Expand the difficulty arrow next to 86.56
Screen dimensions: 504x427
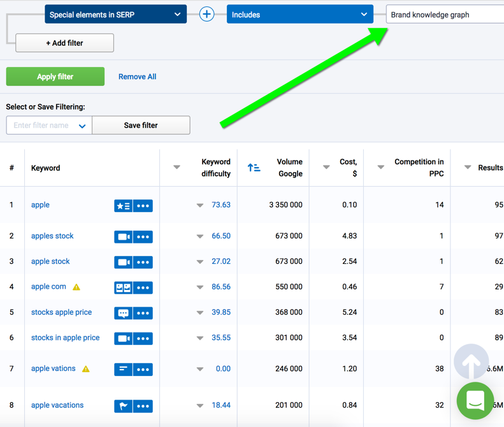click(x=200, y=287)
